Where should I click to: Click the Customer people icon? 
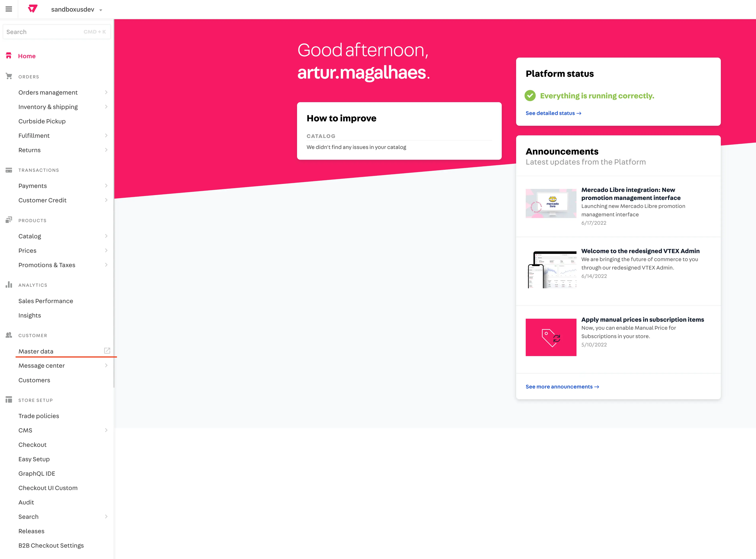click(9, 335)
